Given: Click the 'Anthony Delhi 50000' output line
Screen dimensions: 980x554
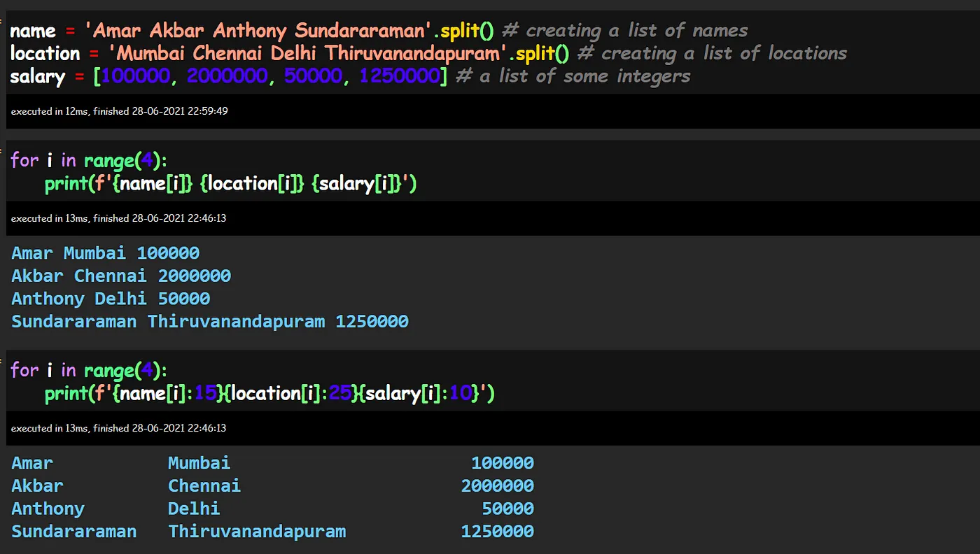Looking at the screenshot, I should point(111,299).
